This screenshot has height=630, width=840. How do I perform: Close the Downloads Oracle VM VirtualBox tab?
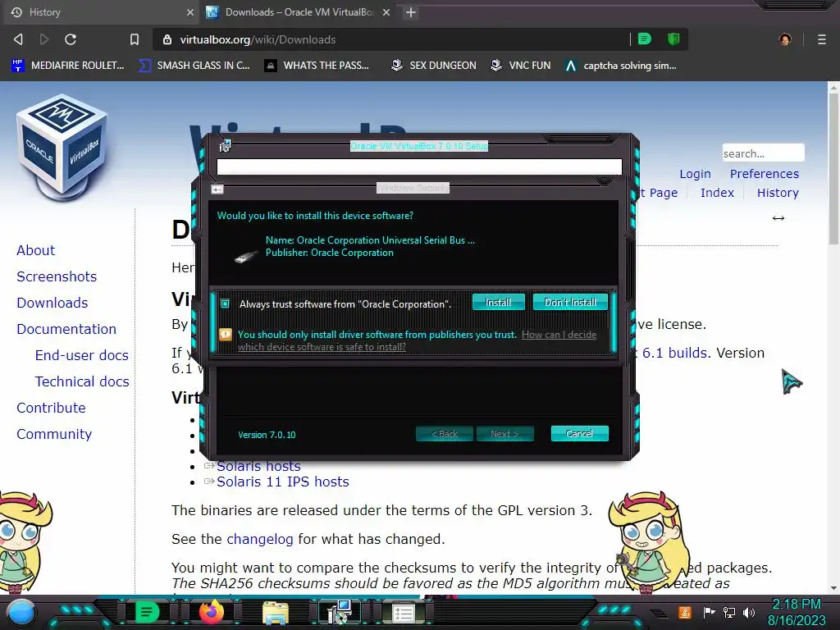click(386, 12)
